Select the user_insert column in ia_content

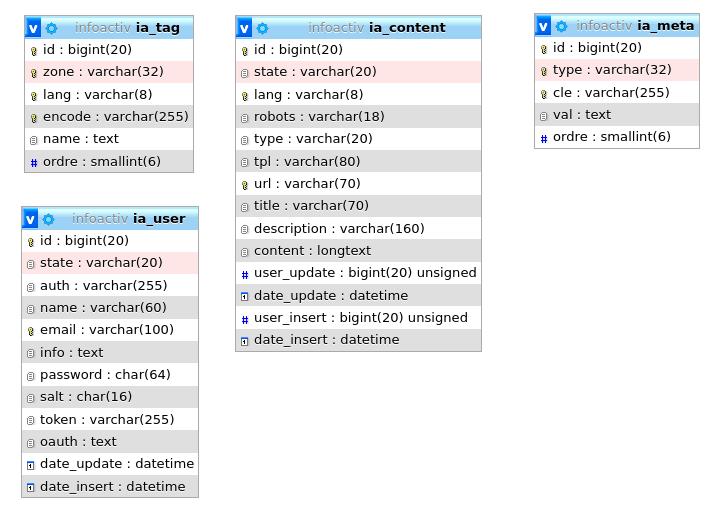[360, 318]
